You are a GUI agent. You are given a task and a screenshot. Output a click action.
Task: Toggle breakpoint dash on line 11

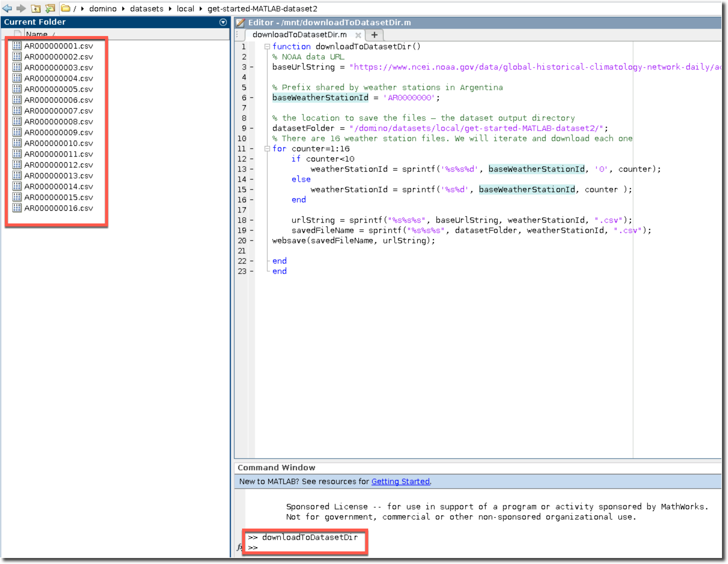[x=252, y=149]
